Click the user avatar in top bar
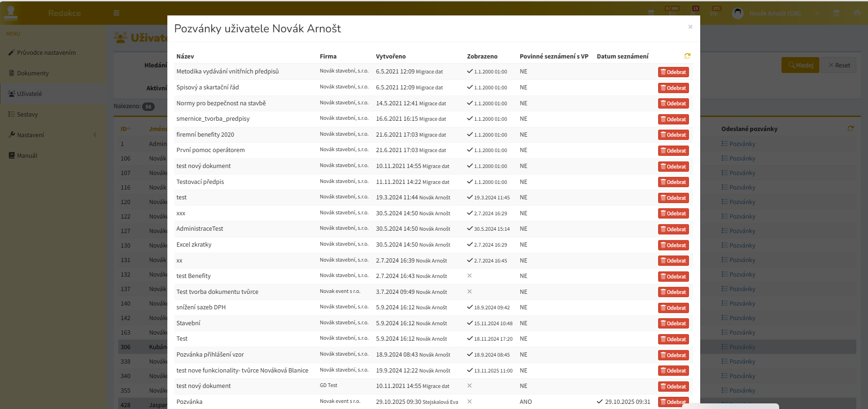Screen dimensions: 868x409 coord(738,13)
